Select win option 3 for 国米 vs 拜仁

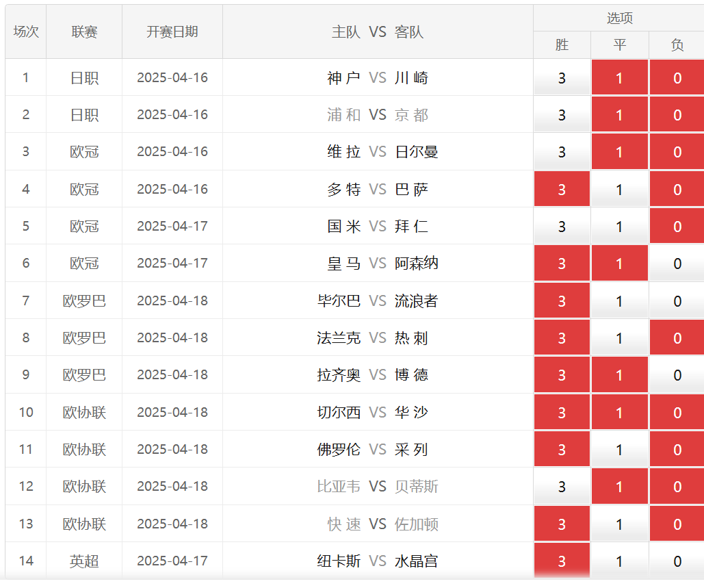pyautogui.click(x=562, y=227)
